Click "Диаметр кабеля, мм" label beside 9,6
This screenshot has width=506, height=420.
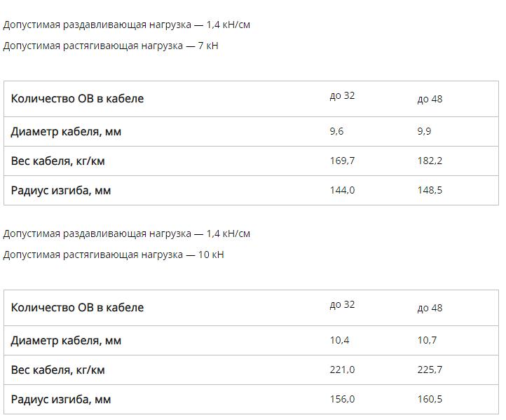[x=66, y=132]
